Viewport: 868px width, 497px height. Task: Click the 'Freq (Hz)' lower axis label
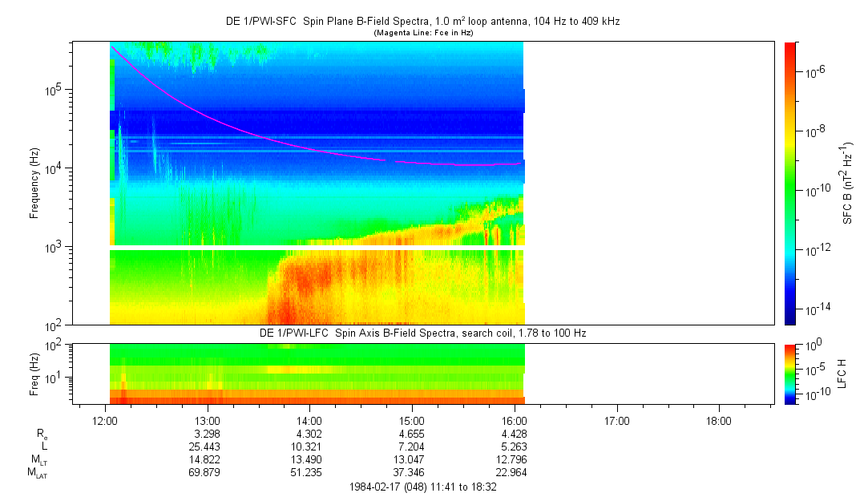(x=34, y=374)
